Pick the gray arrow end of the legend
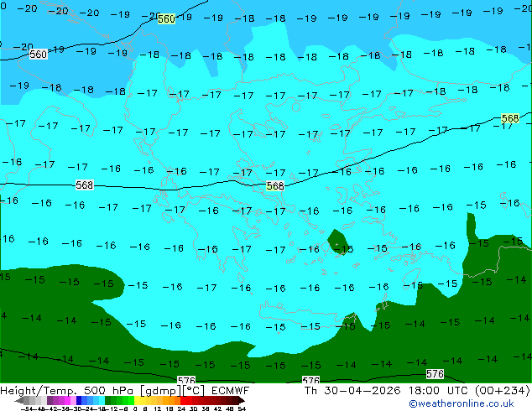Image resolution: width=532 pixels, height=411 pixels. (x=19, y=401)
